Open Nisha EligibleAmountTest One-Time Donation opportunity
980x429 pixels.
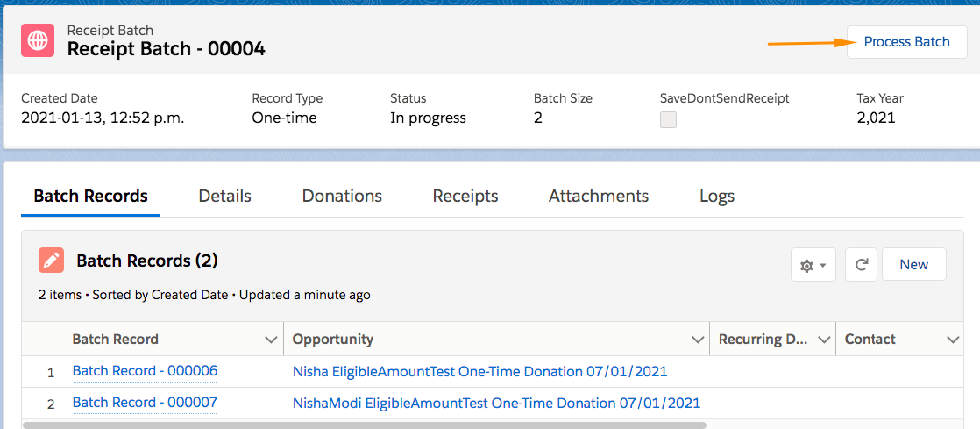(480, 372)
